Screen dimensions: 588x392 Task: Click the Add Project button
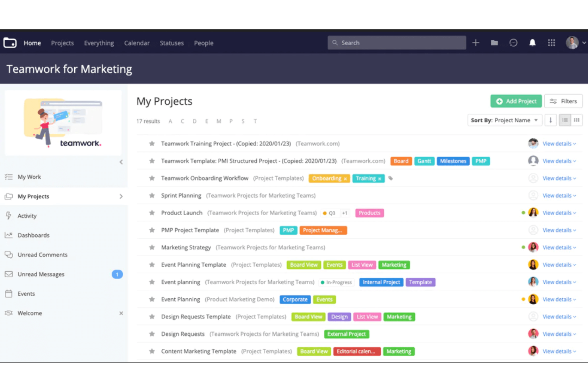(x=516, y=101)
